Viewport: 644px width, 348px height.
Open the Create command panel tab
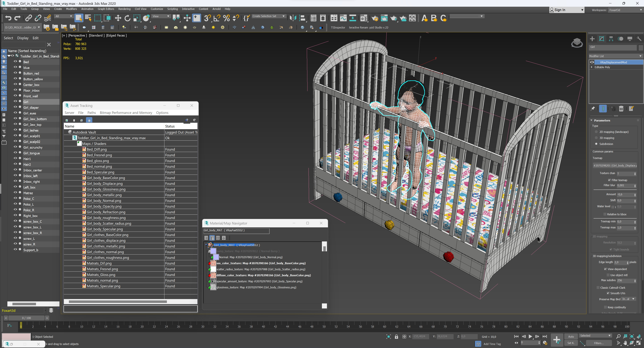click(592, 39)
